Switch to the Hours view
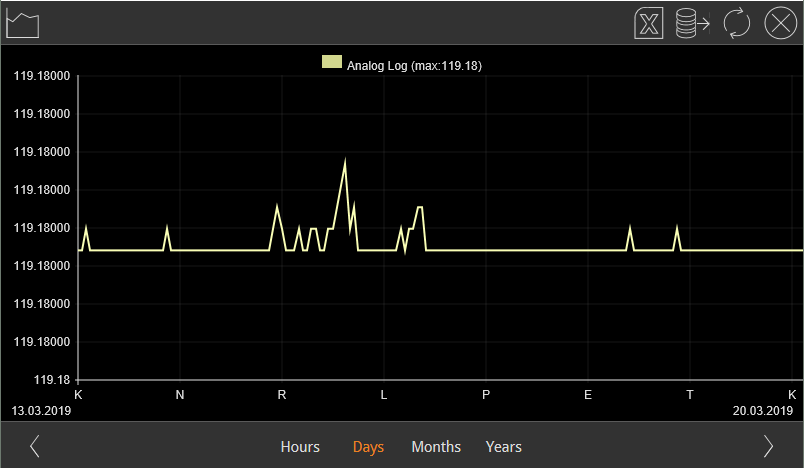This screenshot has width=804, height=468. click(x=300, y=447)
